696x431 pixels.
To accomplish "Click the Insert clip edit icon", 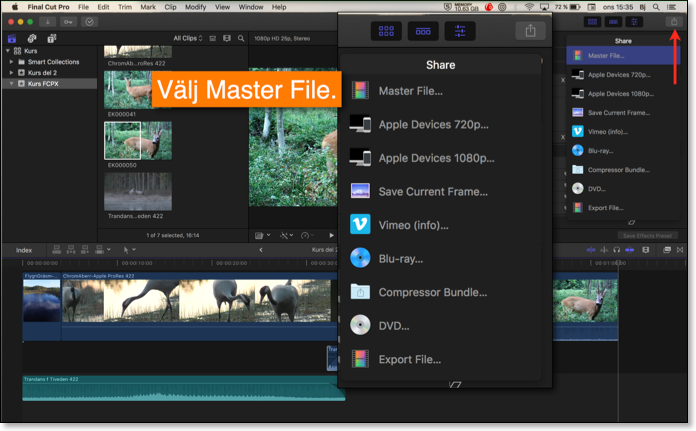I will [x=71, y=250].
